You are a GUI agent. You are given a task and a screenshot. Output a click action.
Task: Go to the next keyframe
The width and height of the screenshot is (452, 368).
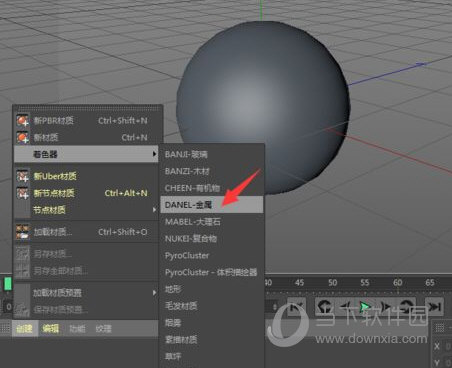pos(407,306)
